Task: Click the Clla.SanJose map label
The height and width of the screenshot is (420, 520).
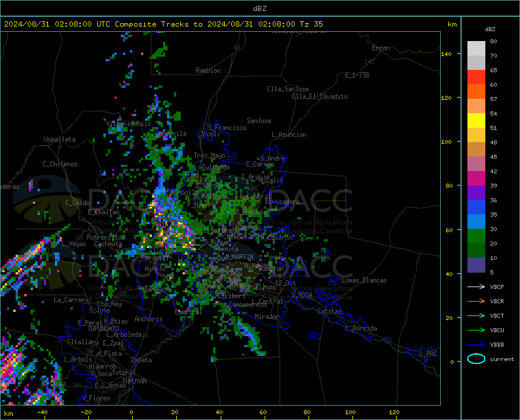Action: [288, 89]
